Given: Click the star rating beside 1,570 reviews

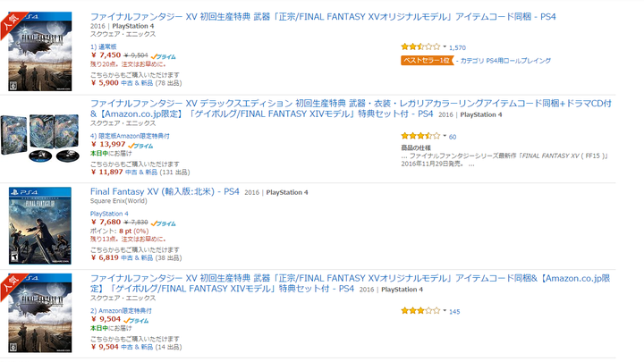Looking at the screenshot, I should pos(420,46).
